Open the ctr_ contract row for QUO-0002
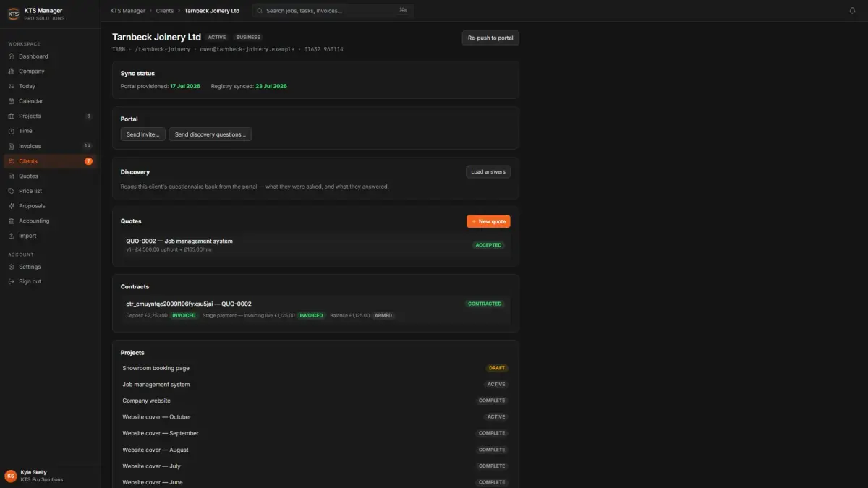The height and width of the screenshot is (488, 868). tap(315, 309)
